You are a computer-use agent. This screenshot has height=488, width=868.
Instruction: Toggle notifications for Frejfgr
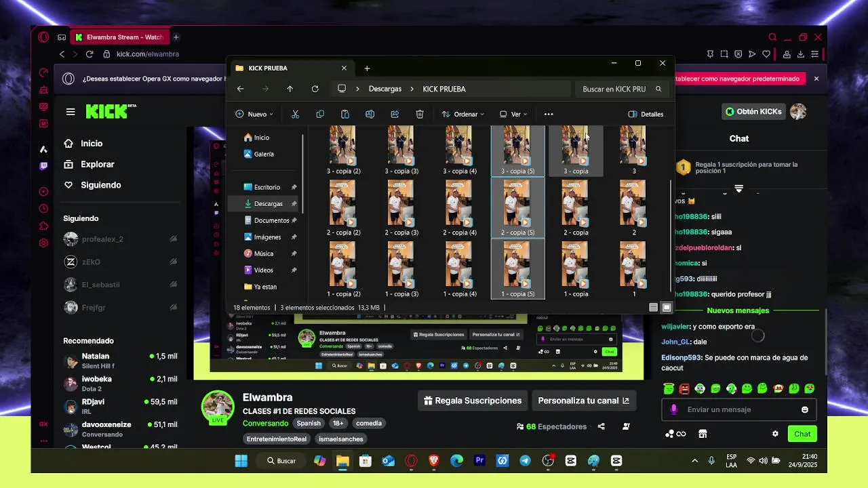pyautogui.click(x=174, y=308)
